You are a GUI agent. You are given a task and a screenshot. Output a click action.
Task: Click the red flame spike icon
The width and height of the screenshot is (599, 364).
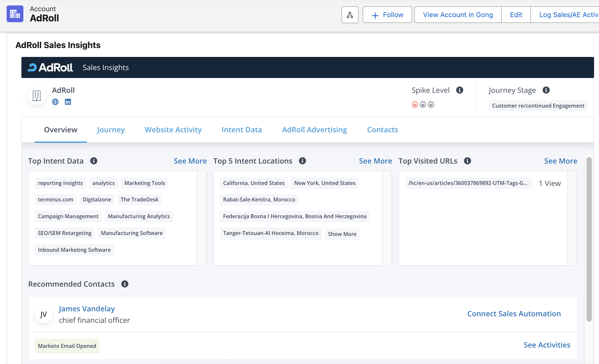point(415,104)
